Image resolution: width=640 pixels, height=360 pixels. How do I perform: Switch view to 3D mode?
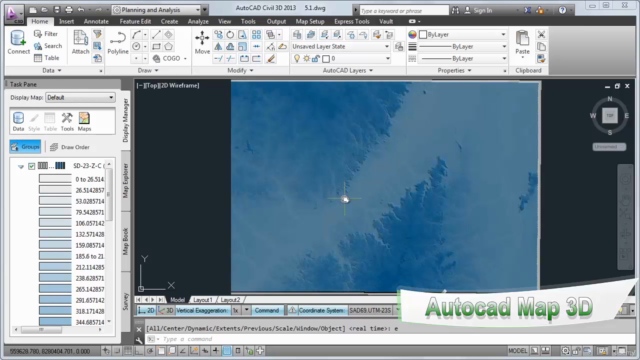click(x=165, y=311)
